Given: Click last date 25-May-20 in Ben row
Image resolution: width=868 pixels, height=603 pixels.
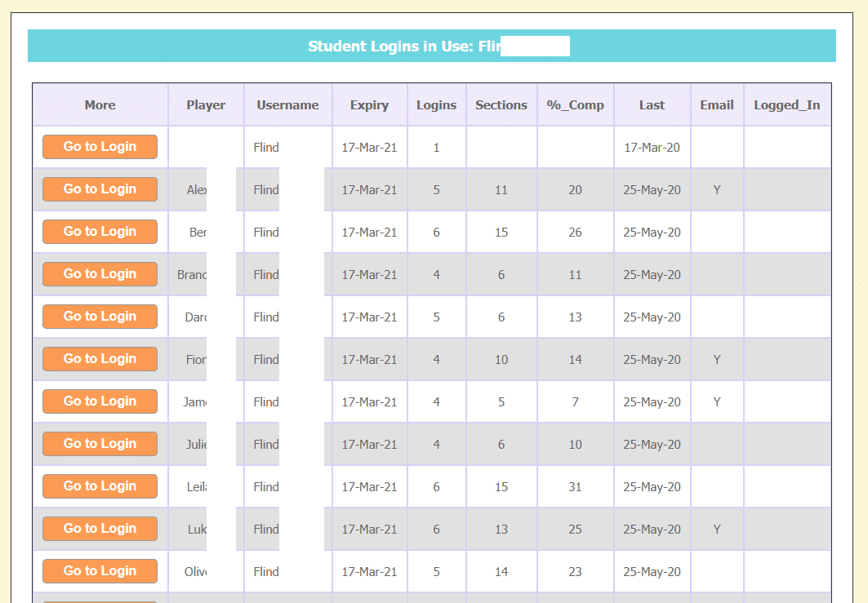Looking at the screenshot, I should [652, 233].
